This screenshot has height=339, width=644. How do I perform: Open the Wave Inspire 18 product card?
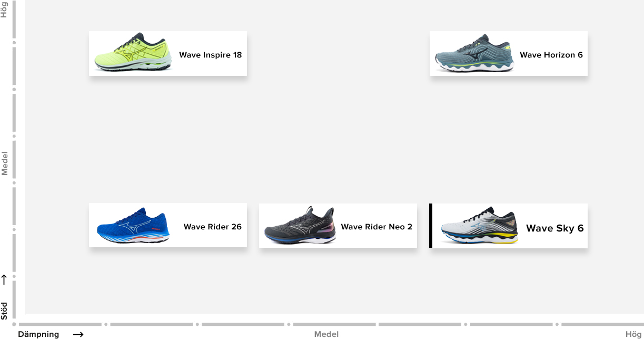[167, 53]
